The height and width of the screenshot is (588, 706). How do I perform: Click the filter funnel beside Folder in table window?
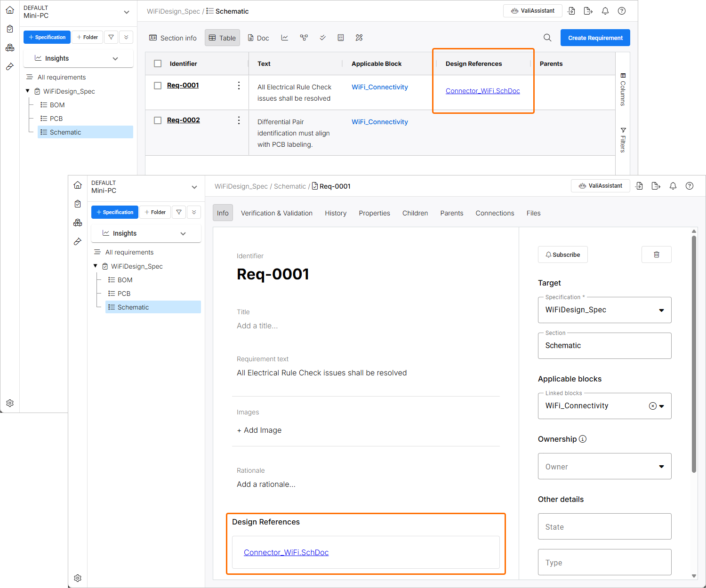(x=111, y=37)
